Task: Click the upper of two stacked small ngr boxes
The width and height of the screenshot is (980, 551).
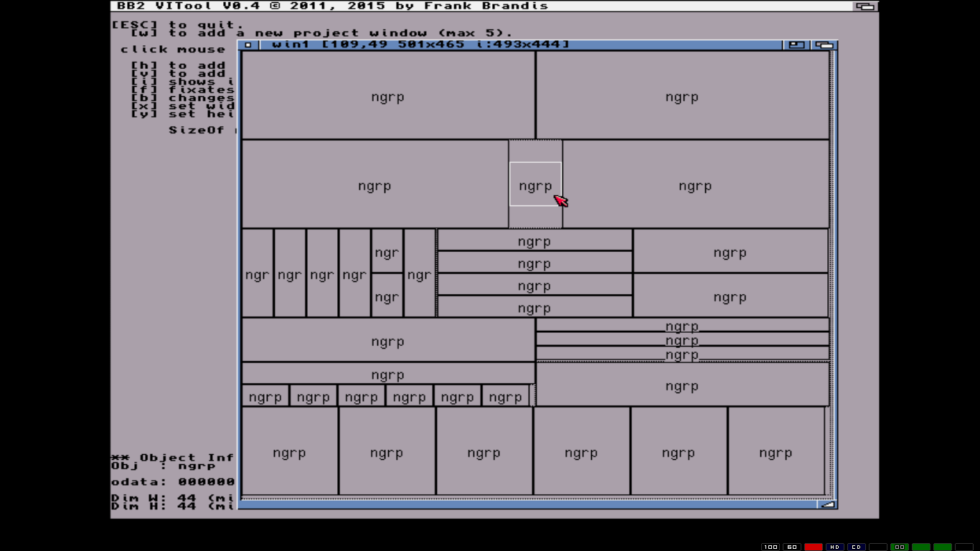Action: coord(387,251)
